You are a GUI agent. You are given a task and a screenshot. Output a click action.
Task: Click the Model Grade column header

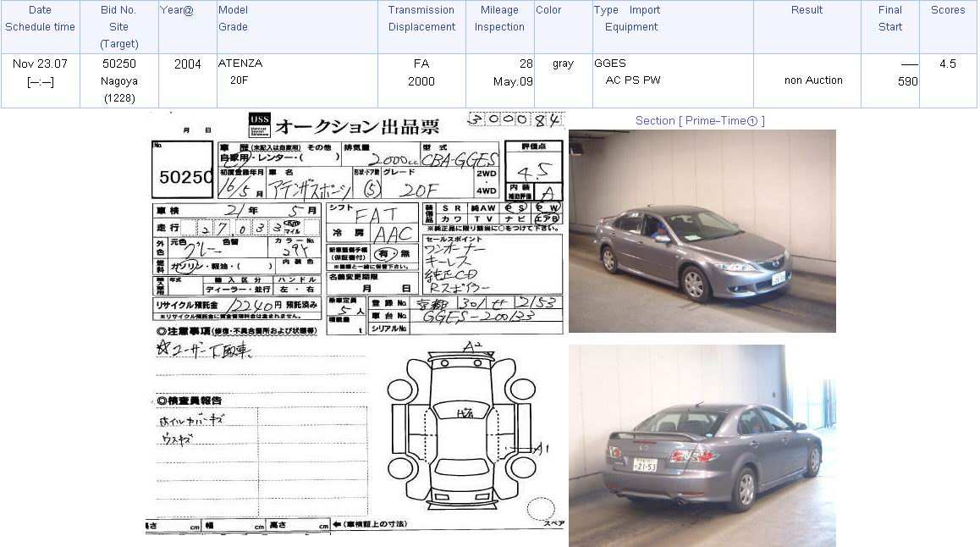[298, 27]
